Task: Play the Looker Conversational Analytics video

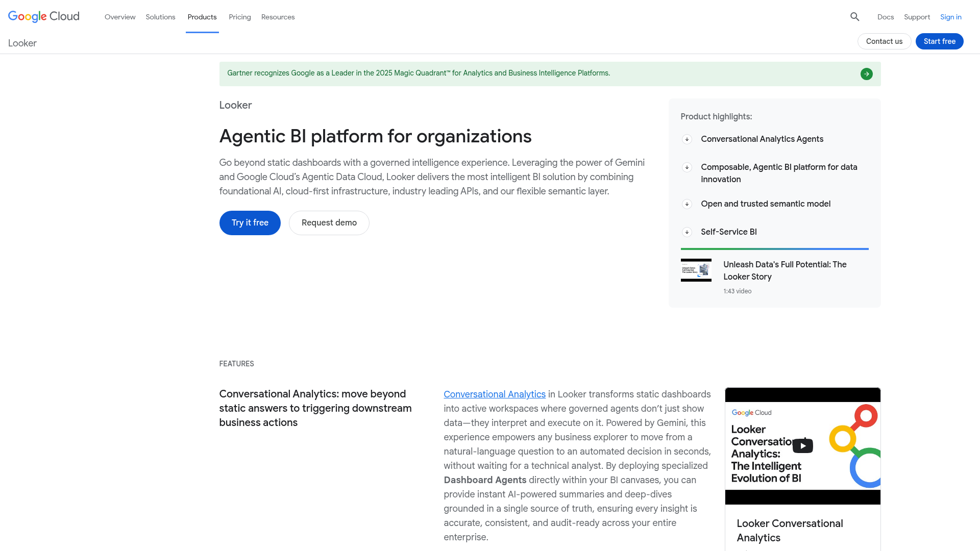Action: click(802, 446)
